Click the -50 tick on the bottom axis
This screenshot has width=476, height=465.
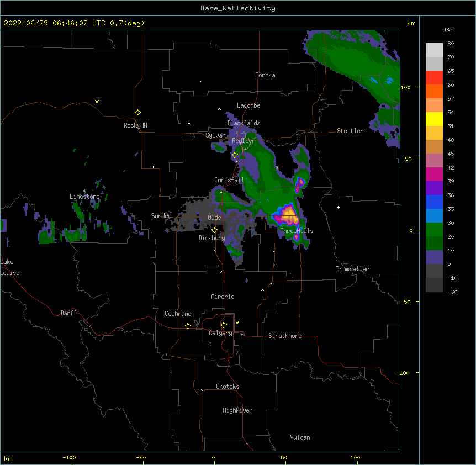click(x=141, y=457)
